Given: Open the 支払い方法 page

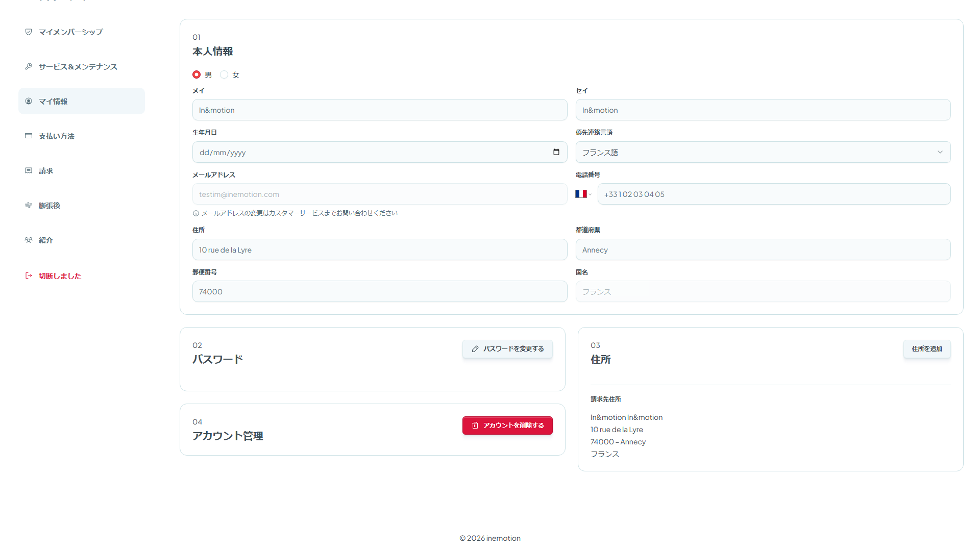Looking at the screenshot, I should pos(82,136).
